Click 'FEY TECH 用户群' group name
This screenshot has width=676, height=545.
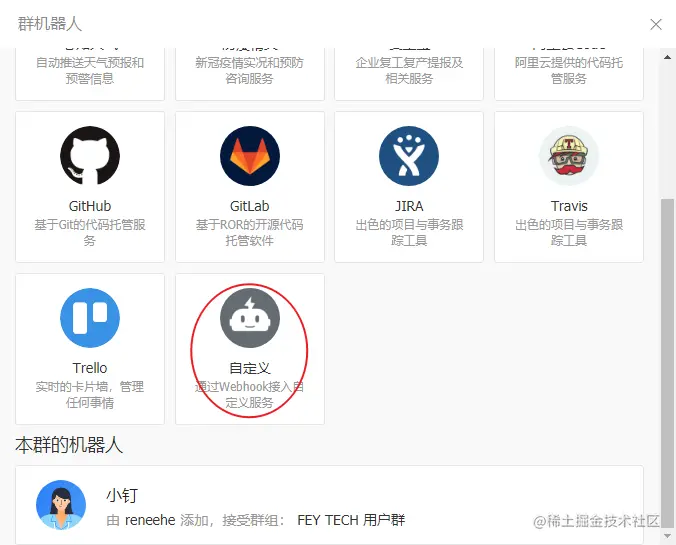point(351,520)
